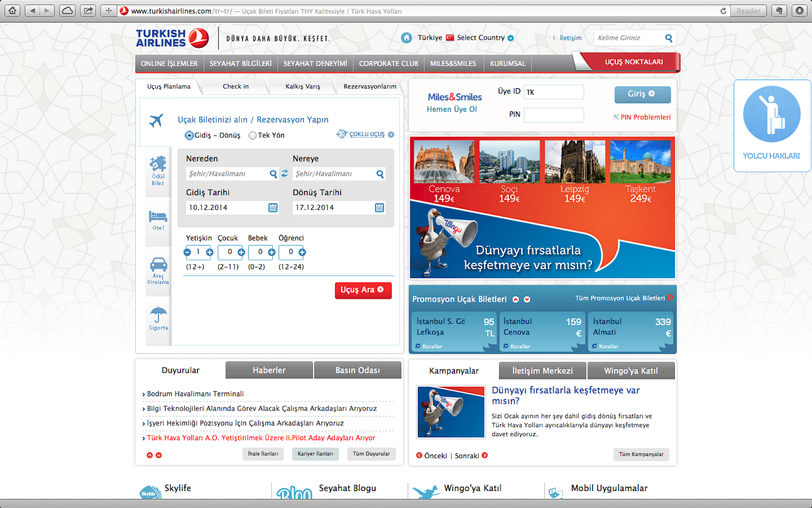Click the Sigorta umbrella icon
Image resolution: width=812 pixels, height=508 pixels.
(x=158, y=315)
